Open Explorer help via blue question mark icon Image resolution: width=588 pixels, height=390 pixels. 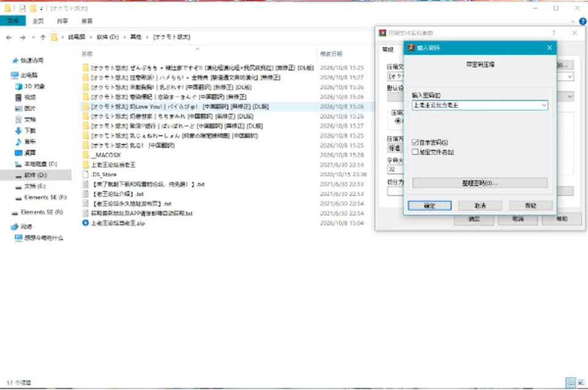pyautogui.click(x=582, y=21)
